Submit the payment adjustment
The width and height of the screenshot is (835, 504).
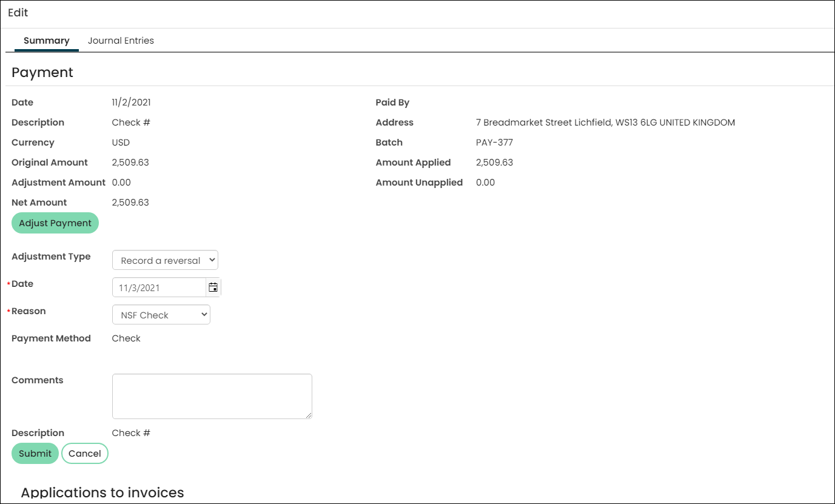pyautogui.click(x=35, y=454)
